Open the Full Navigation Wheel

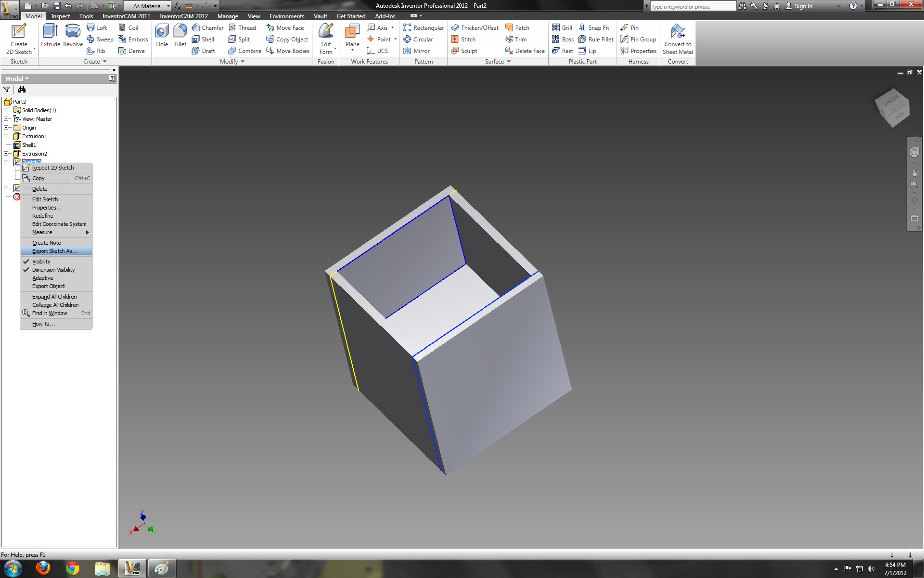click(914, 152)
